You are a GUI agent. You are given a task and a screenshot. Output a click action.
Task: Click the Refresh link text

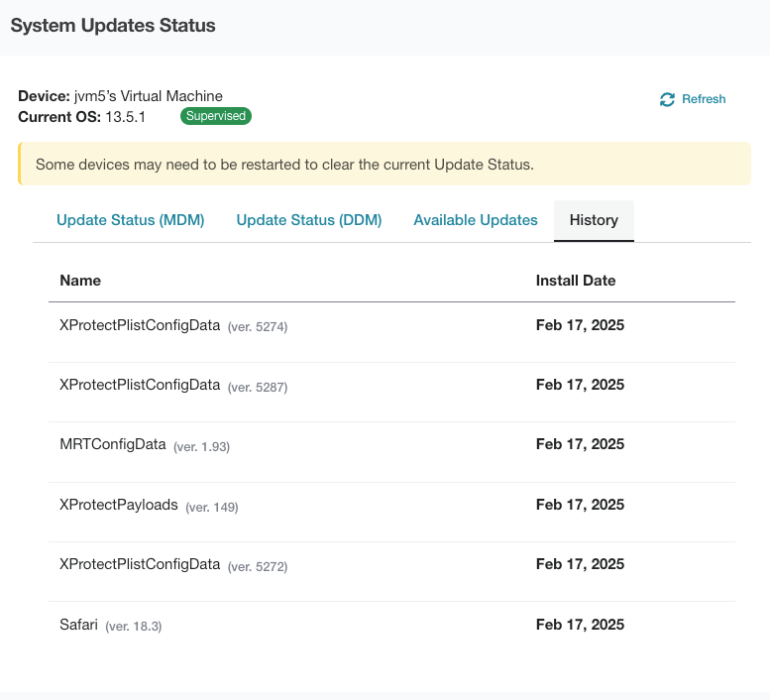pyautogui.click(x=704, y=99)
